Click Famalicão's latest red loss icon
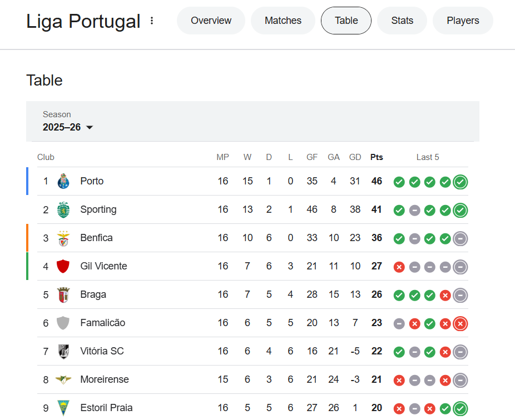Viewport: 515px width, 420px height. 460,323
